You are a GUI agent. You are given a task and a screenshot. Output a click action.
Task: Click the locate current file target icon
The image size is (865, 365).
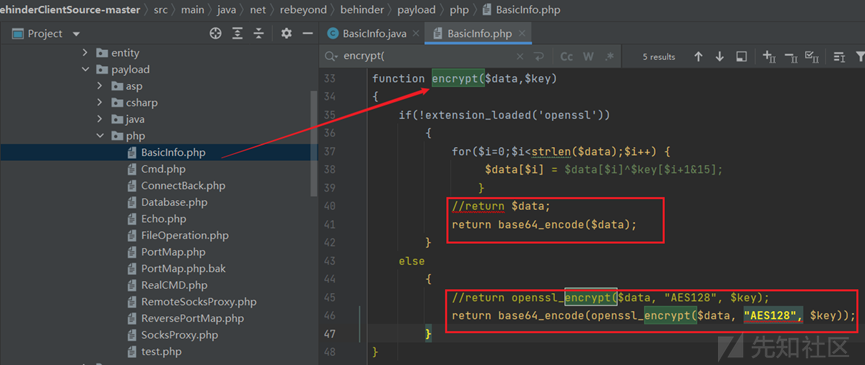tap(215, 34)
